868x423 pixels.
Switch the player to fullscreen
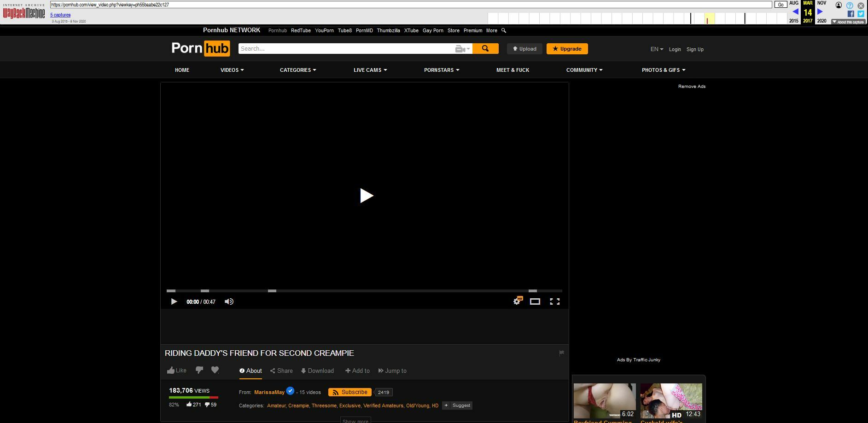[x=555, y=301]
